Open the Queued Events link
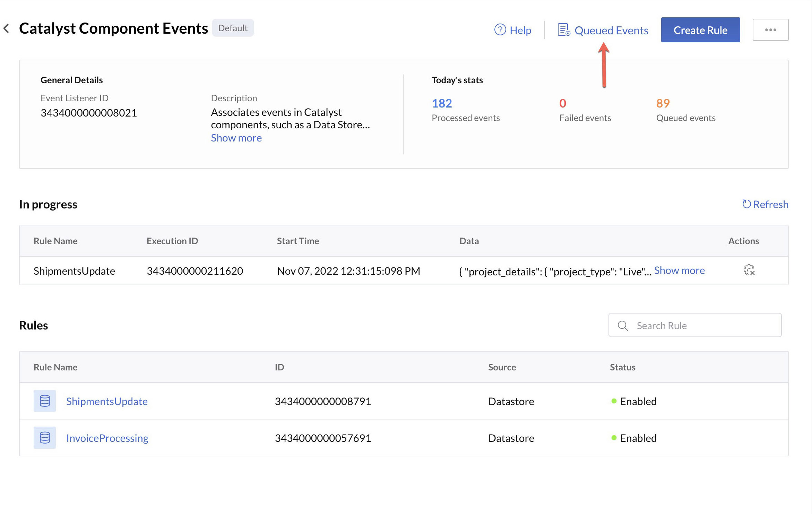 611,31
